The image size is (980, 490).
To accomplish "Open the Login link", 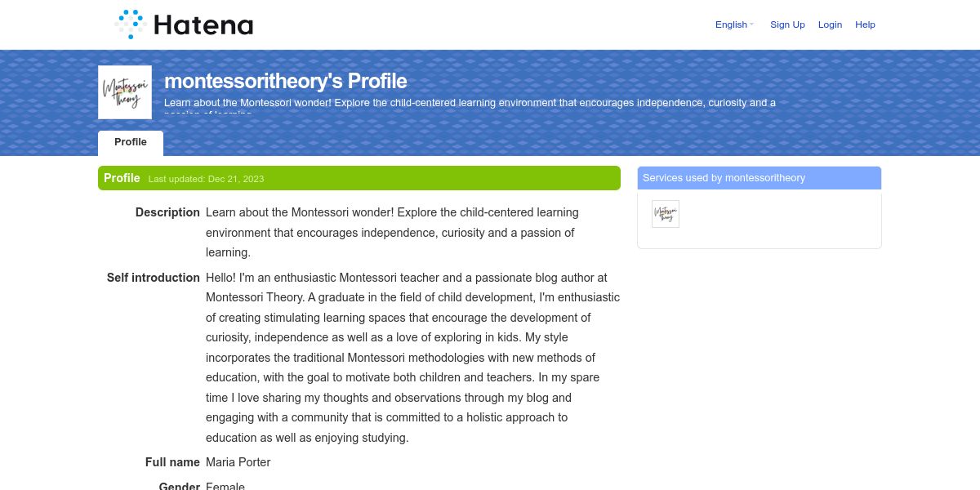I will [x=830, y=24].
